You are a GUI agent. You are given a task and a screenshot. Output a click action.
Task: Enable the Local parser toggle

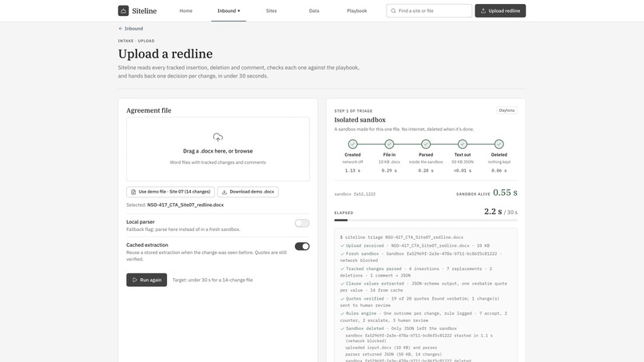coord(302,223)
